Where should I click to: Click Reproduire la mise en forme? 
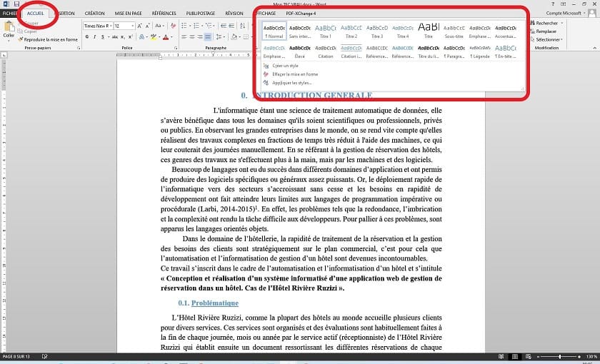(48, 39)
